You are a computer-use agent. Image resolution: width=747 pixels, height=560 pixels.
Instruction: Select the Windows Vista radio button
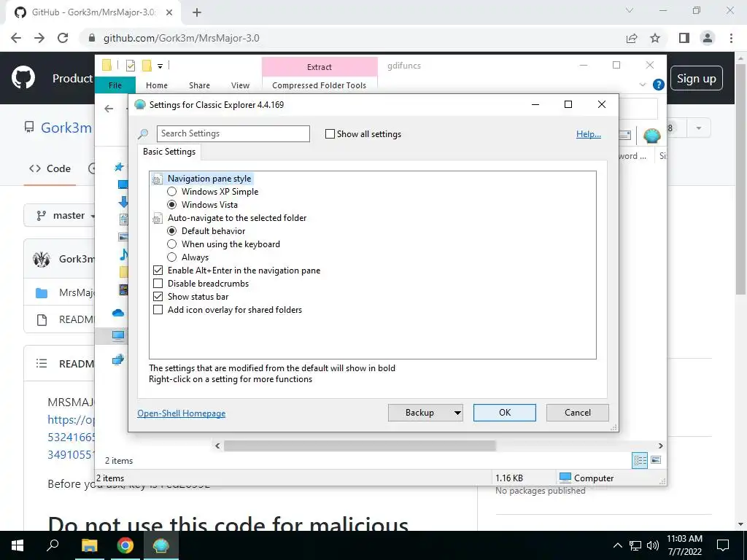(172, 205)
